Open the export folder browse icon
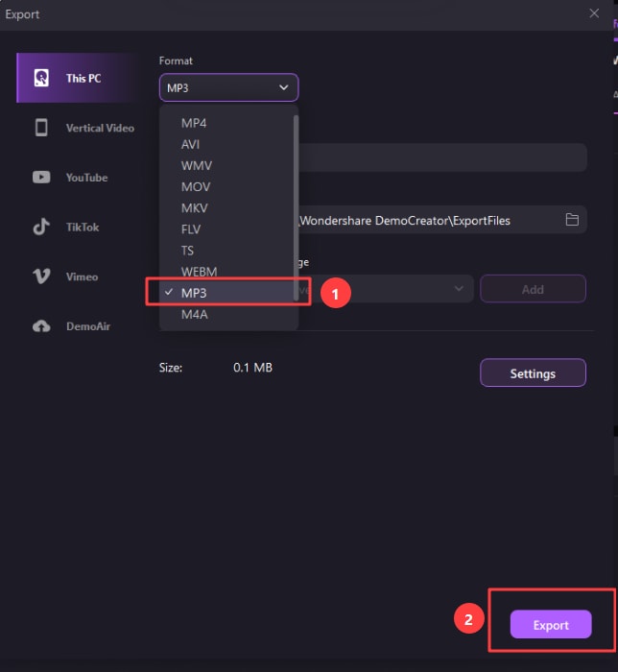The width and height of the screenshot is (618, 672). point(572,220)
